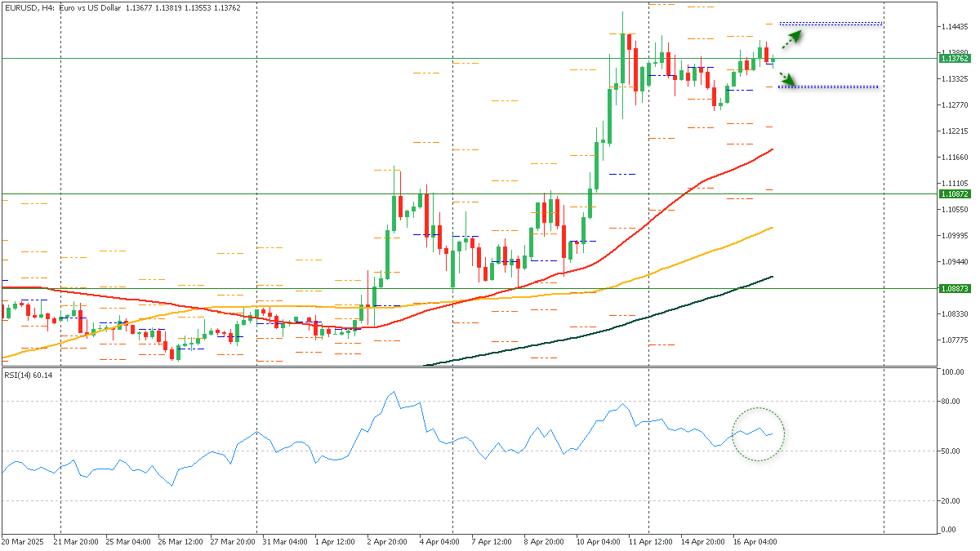Click the 1.10872 price level tag
980x551 pixels.
coord(954,194)
